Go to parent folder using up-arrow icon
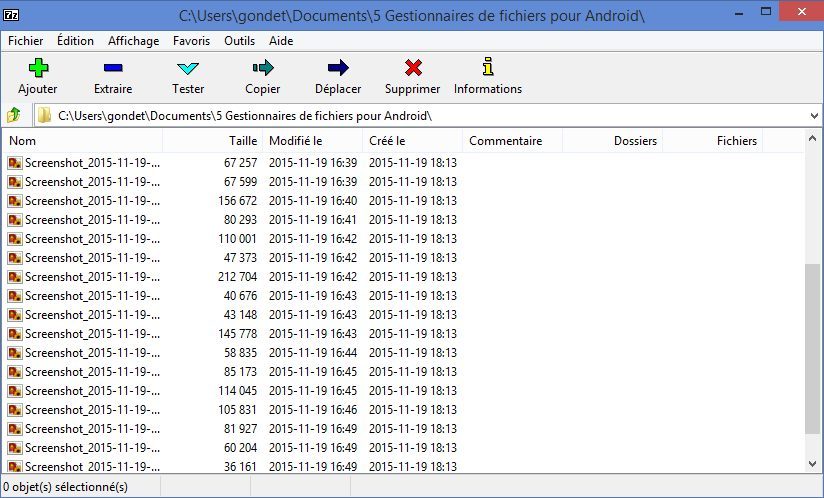The height and width of the screenshot is (498, 824). point(14,115)
